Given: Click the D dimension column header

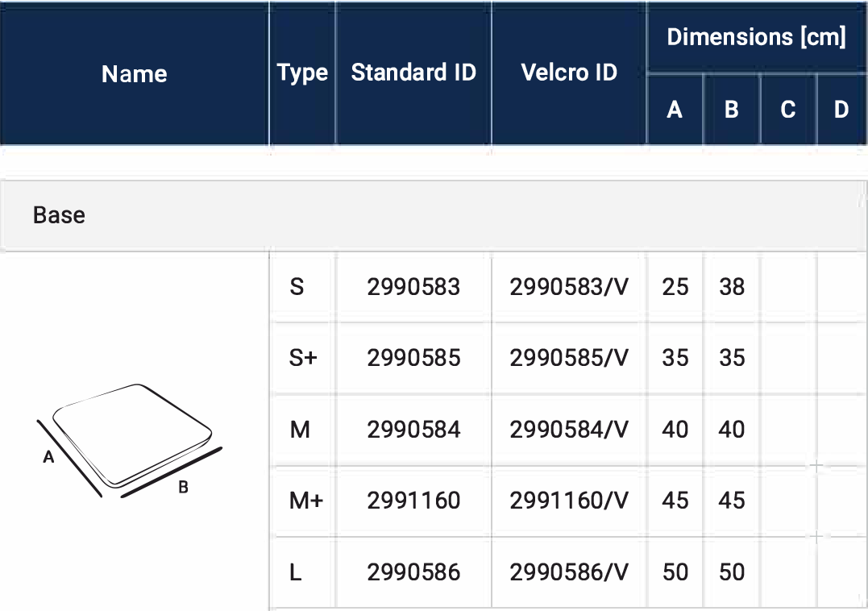Looking at the screenshot, I should [841, 110].
